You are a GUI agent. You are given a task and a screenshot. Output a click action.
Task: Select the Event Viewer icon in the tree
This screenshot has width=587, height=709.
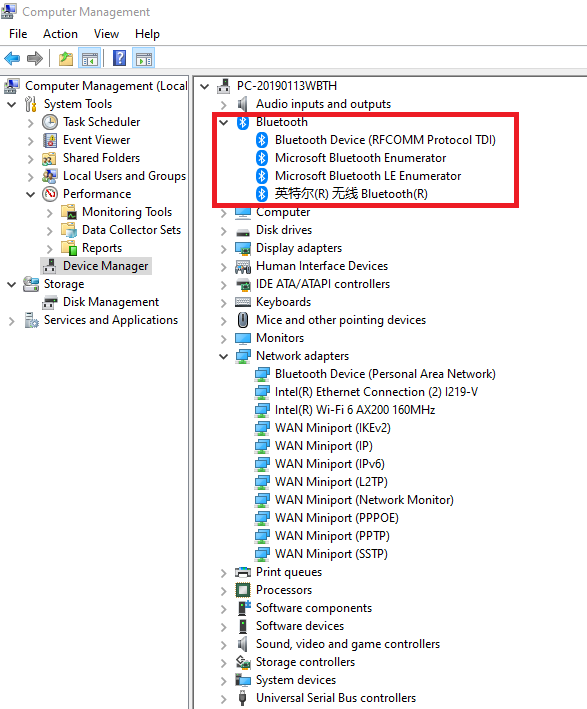pos(50,140)
